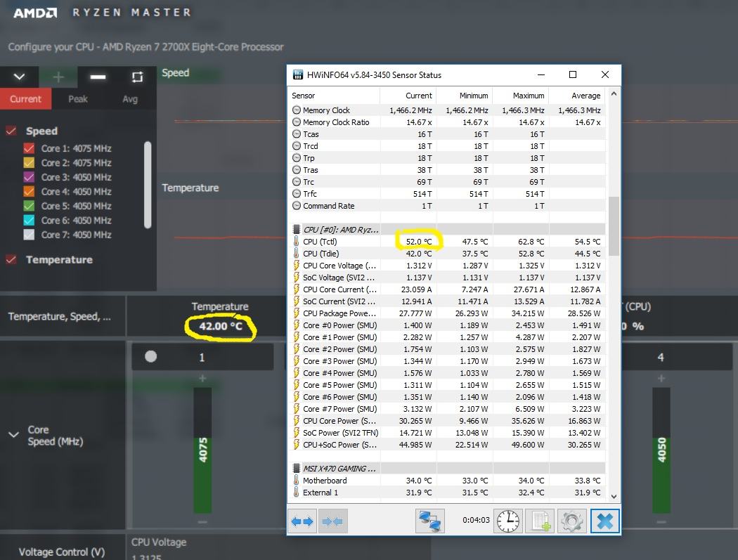
Task: Click the plus above core 1 speed bar
Action: coord(202,378)
